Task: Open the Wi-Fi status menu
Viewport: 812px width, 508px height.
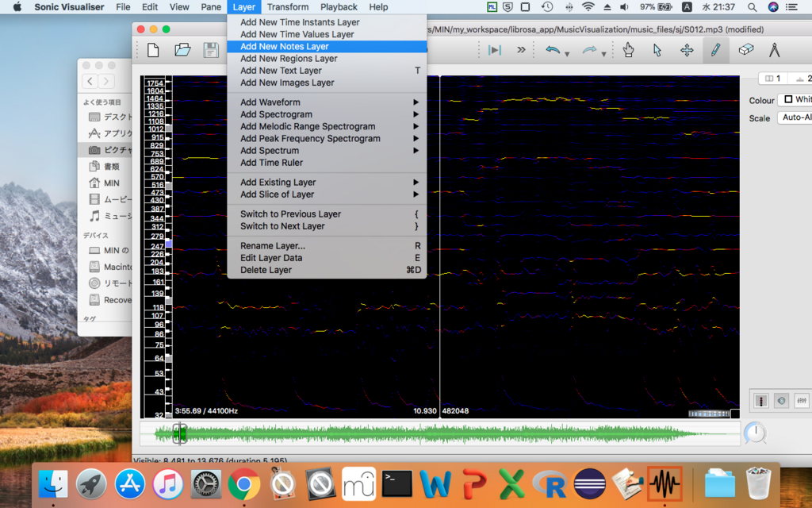Action: pyautogui.click(x=588, y=6)
